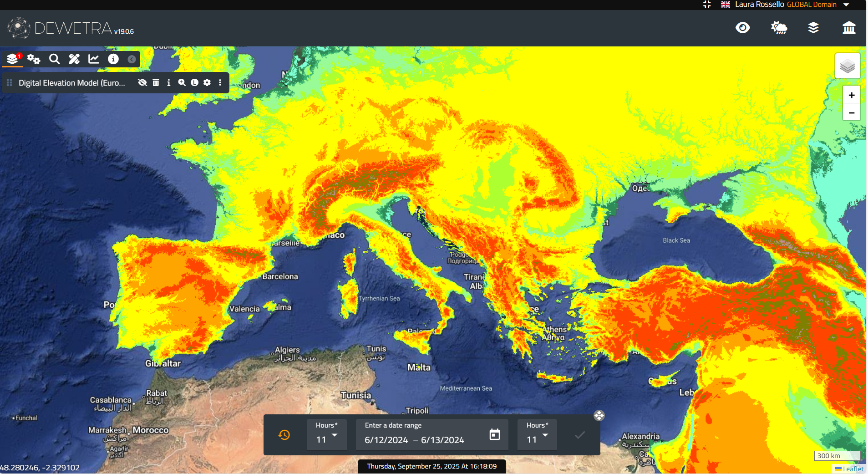Exit fullscreen mode using the compress icon

(x=707, y=5)
